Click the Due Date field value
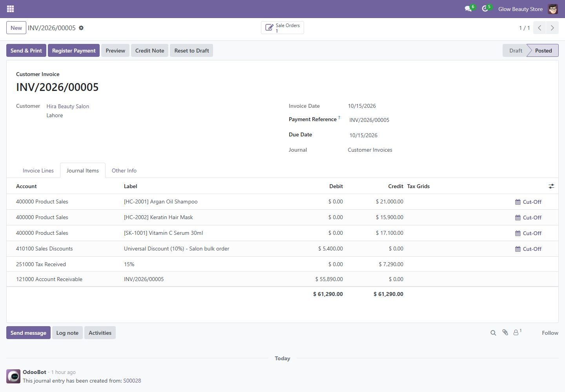Image resolution: width=565 pixels, height=392 pixels. click(363, 135)
